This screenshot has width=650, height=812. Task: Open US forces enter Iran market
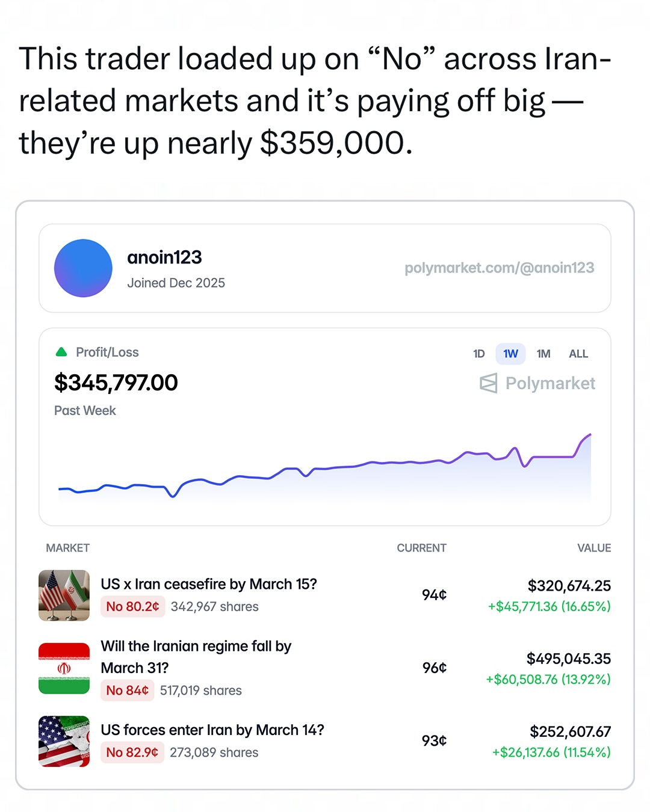click(212, 730)
